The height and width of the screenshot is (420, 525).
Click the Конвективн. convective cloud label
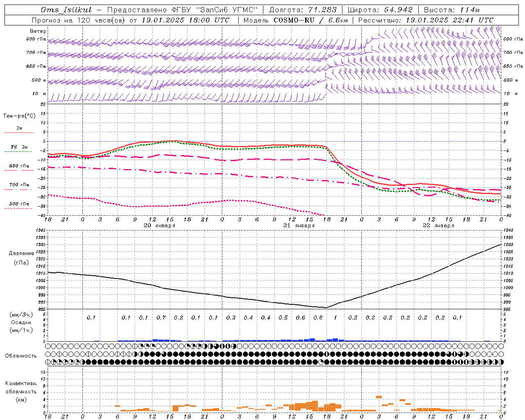coord(21,383)
